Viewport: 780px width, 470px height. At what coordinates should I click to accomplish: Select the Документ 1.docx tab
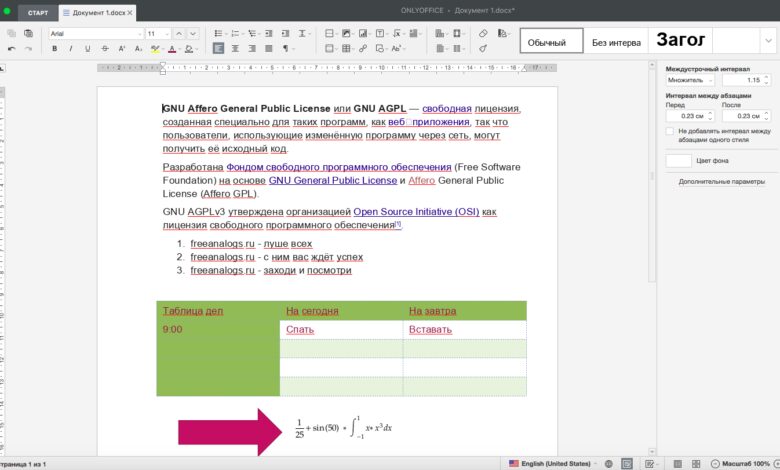[x=97, y=13]
